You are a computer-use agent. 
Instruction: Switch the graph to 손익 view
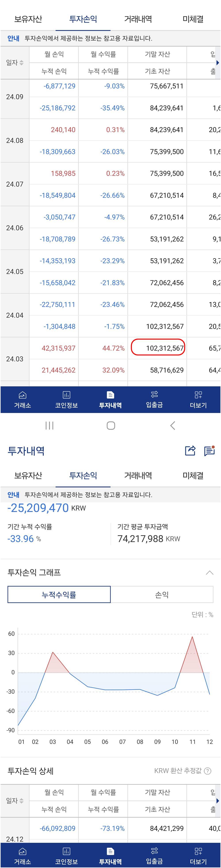(x=162, y=594)
